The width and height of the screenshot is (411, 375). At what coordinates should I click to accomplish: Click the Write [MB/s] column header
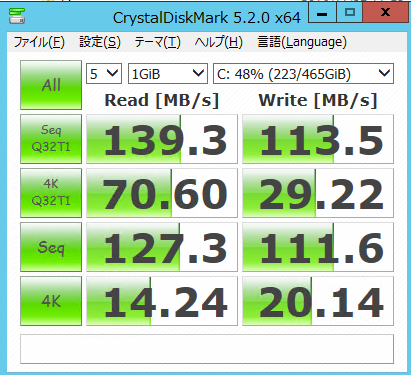318,100
